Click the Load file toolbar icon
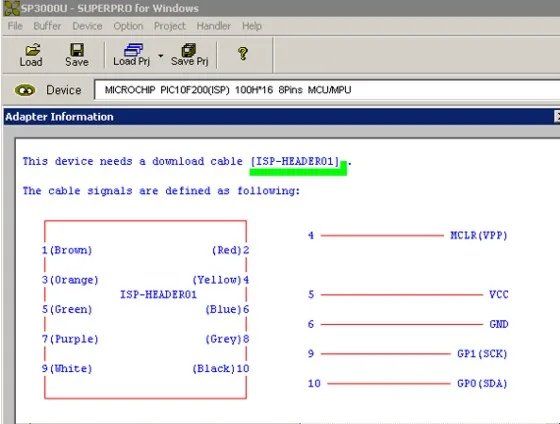The height and width of the screenshot is (424, 560). coord(31,55)
